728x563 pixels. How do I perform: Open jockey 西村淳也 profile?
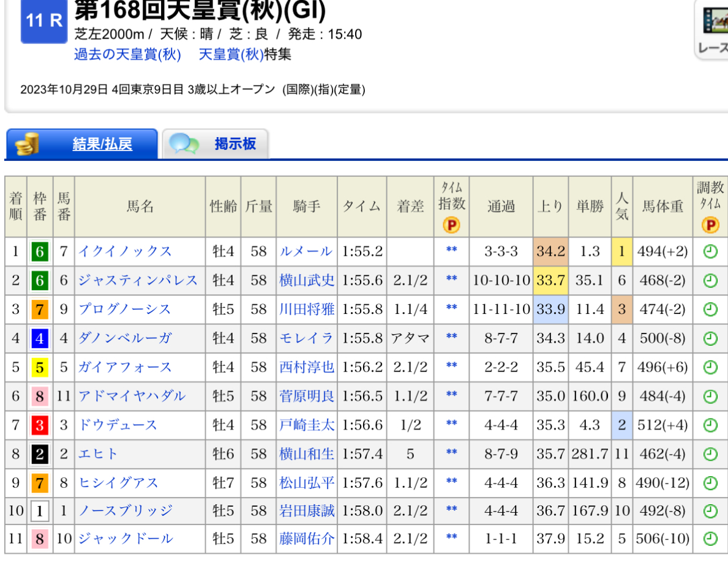coord(307,367)
